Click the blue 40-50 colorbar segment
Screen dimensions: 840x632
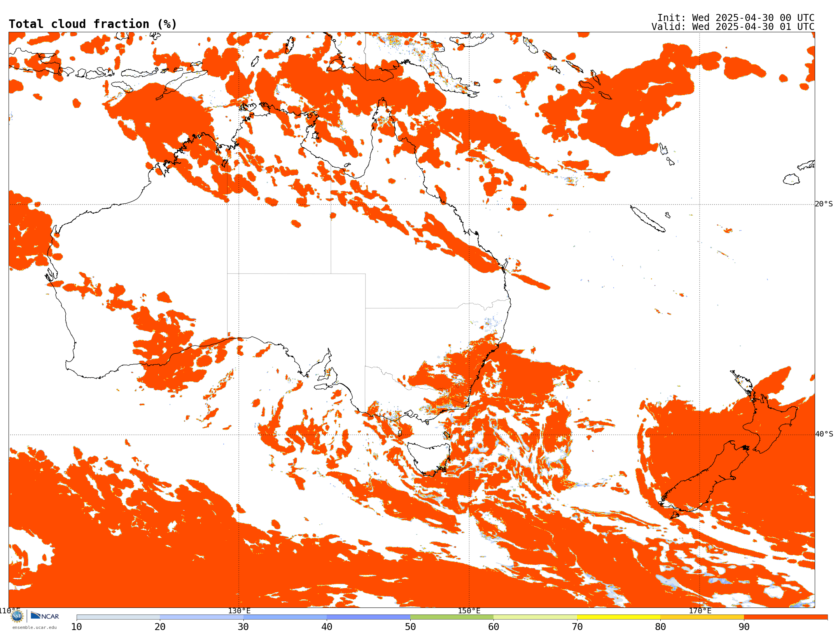pyautogui.click(x=368, y=617)
